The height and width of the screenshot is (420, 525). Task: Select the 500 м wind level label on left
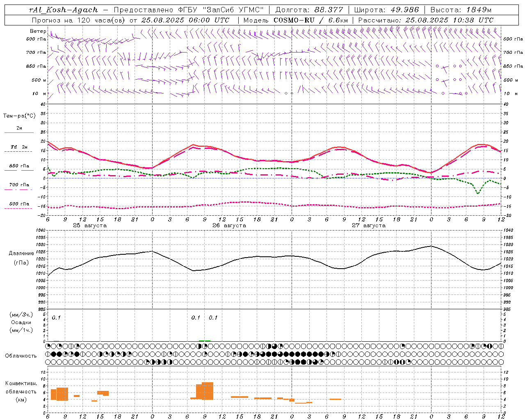(39, 80)
